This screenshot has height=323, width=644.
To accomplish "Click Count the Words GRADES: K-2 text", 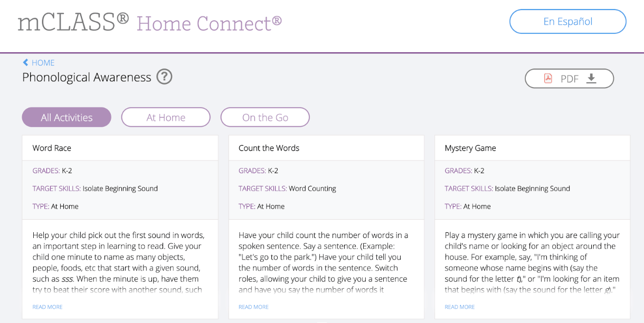I will pyautogui.click(x=258, y=170).
